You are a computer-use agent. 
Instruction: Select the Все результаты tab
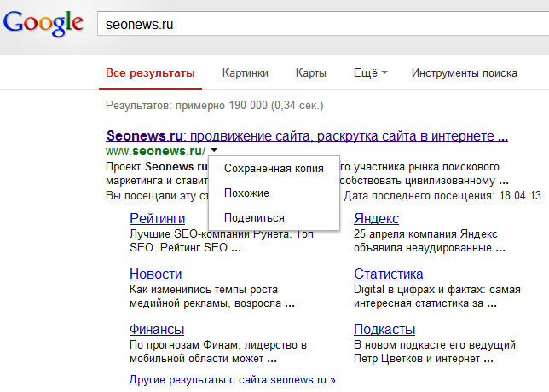(x=150, y=73)
